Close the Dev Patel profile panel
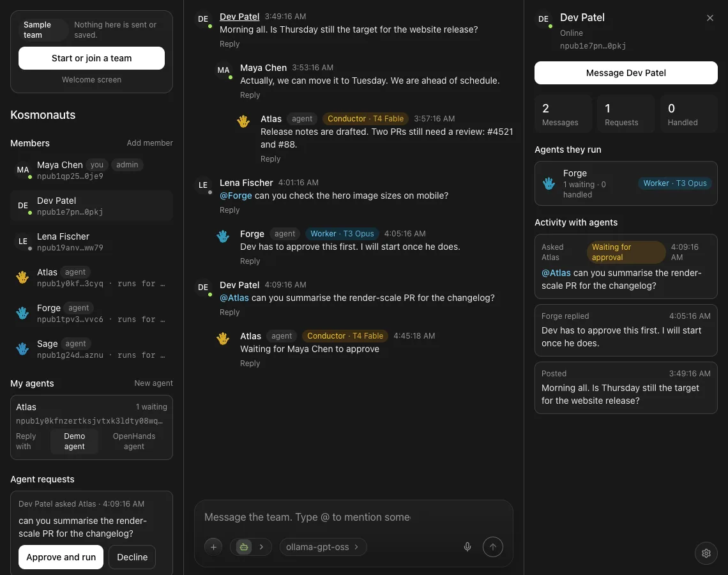Viewport: 728px width, 575px height. click(x=710, y=18)
